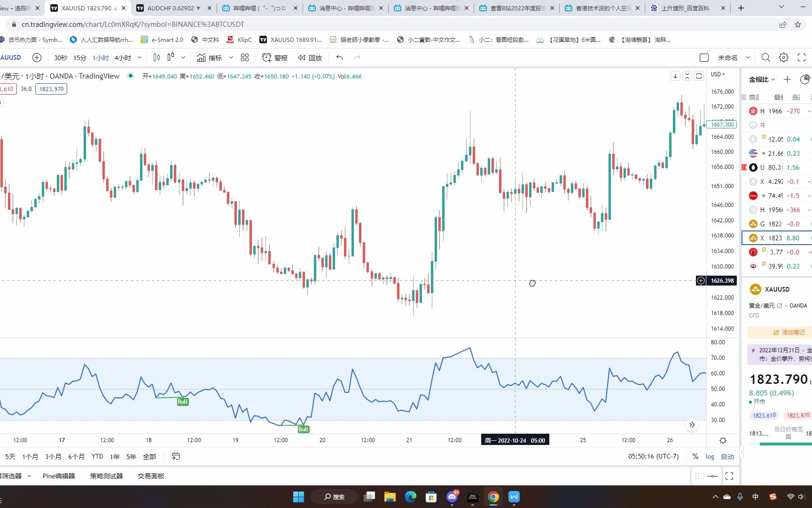This screenshot has height=508, width=812.
Task: Toggle the market status green dot
Action: tap(131, 76)
